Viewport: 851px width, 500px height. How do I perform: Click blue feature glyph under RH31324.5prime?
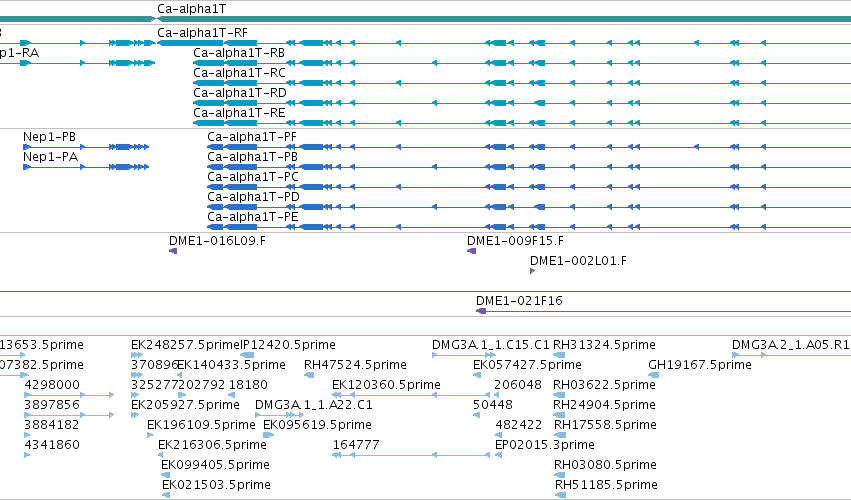tap(559, 355)
